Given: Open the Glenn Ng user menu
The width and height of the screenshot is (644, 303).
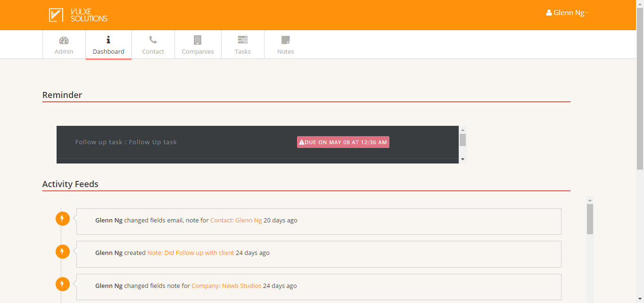Looking at the screenshot, I should click(x=567, y=13).
